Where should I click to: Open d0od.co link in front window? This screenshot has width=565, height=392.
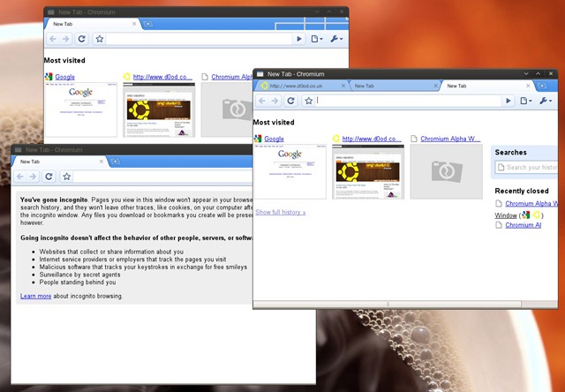pyautogui.click(x=372, y=139)
